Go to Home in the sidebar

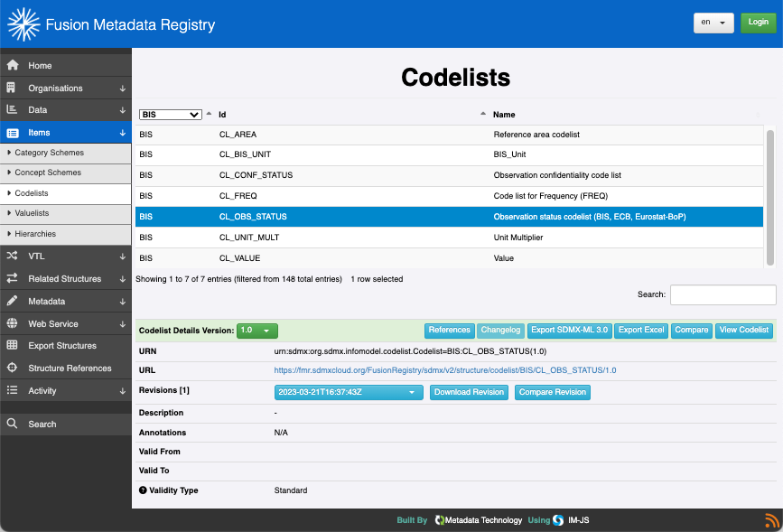(65, 65)
